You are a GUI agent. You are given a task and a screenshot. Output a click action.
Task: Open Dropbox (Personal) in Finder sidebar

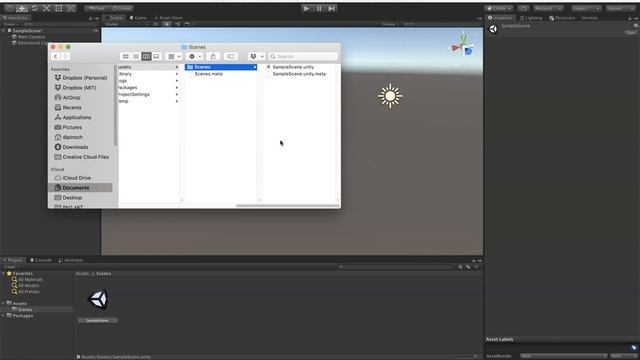[x=81, y=78]
